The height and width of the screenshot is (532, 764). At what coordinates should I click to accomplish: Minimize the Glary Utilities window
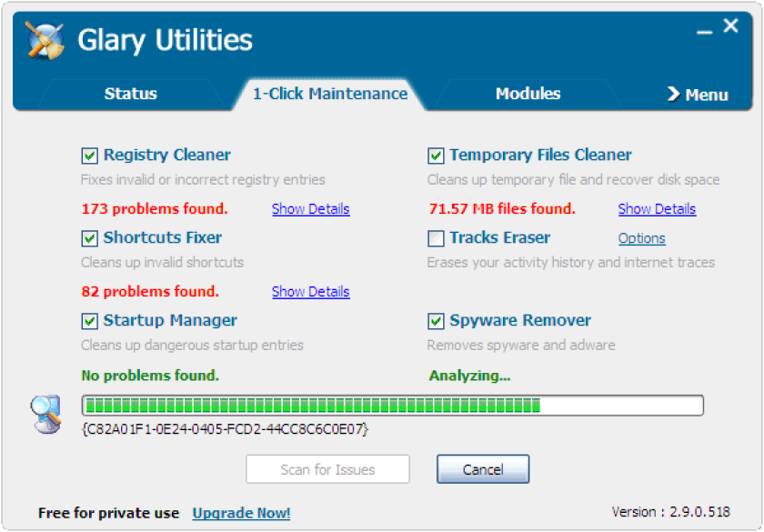704,32
